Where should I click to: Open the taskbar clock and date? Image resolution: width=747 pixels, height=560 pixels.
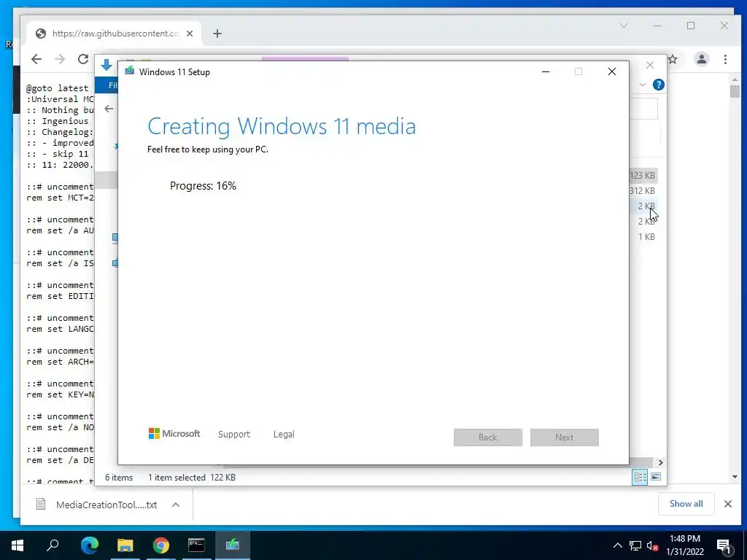click(685, 545)
